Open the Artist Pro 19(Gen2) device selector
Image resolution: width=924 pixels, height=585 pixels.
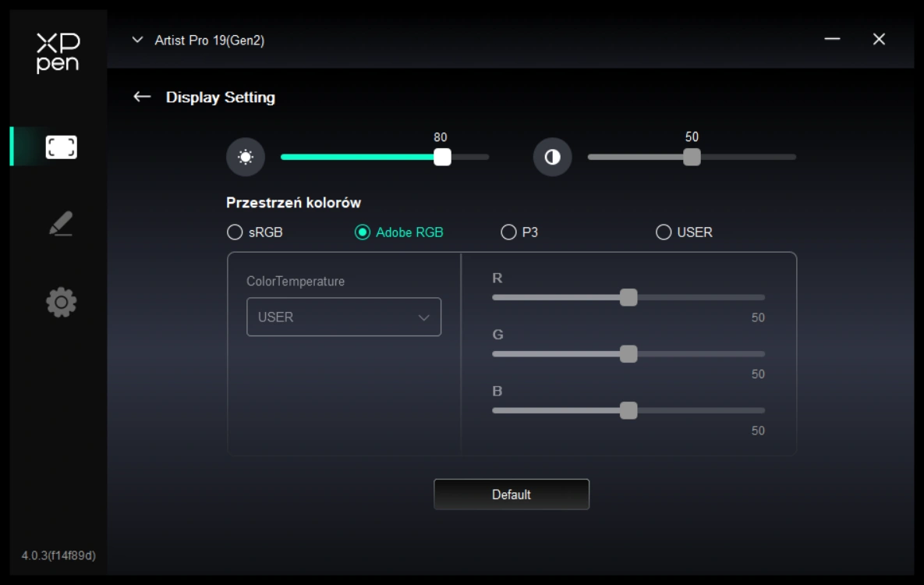199,41
